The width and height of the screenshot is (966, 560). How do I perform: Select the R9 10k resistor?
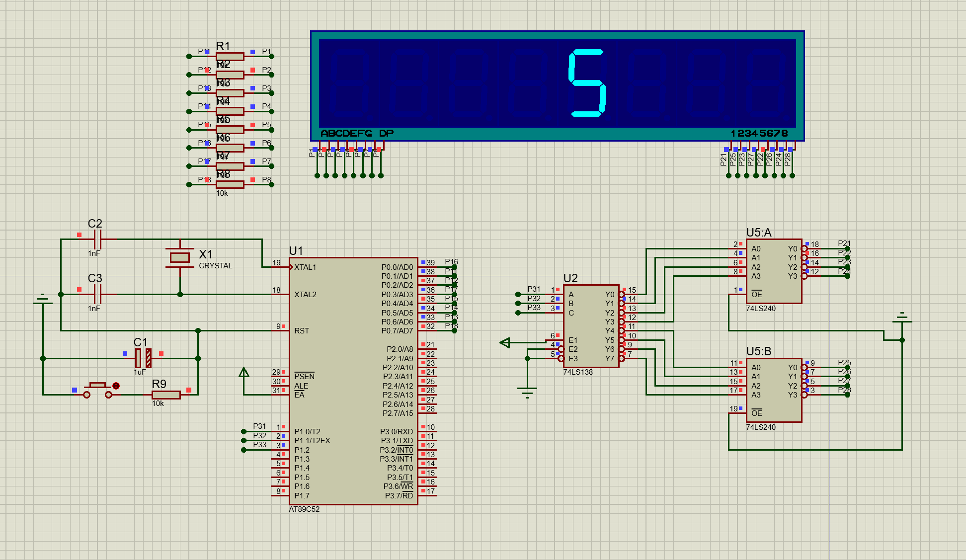pos(166,395)
